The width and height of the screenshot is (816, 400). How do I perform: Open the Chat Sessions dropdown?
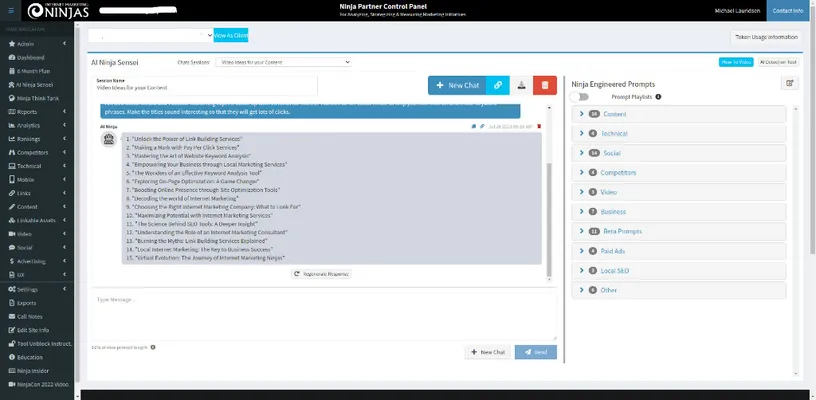(285, 62)
